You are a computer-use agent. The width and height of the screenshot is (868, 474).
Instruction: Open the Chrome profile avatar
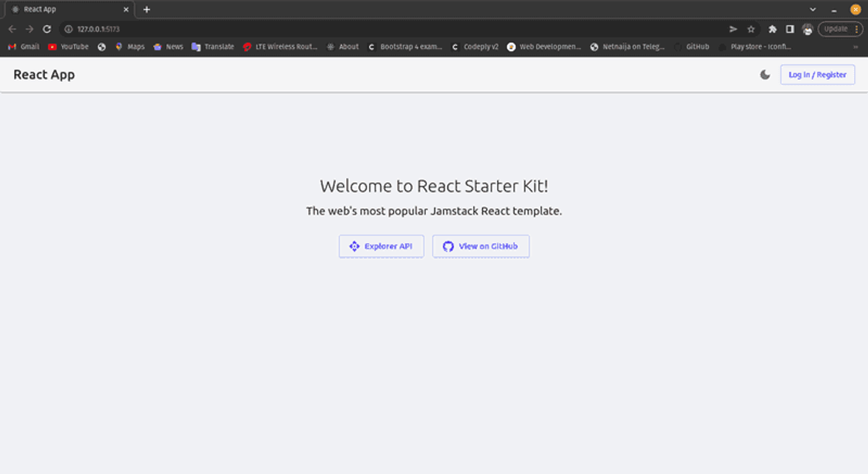coord(807,29)
